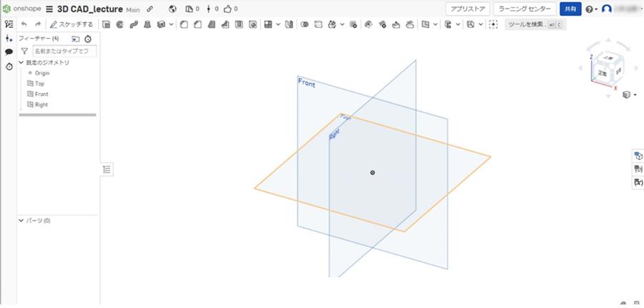Open the onshape hamburger document menu

tap(49, 9)
